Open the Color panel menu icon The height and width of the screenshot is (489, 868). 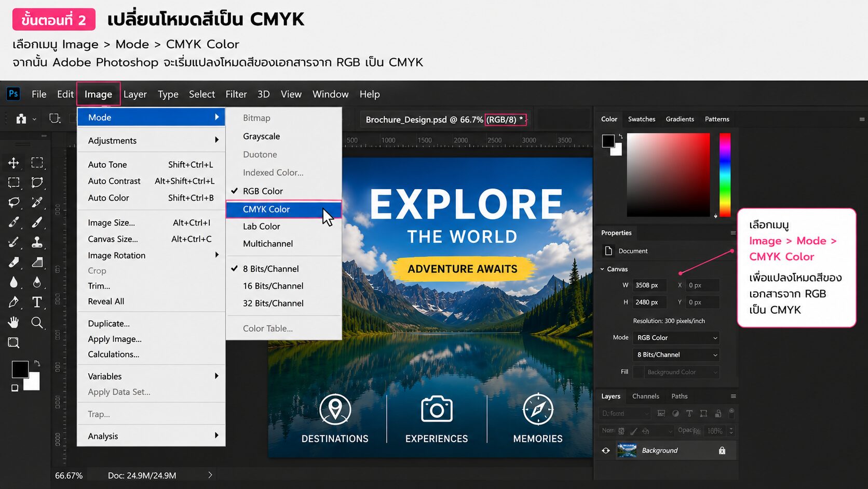click(x=862, y=119)
